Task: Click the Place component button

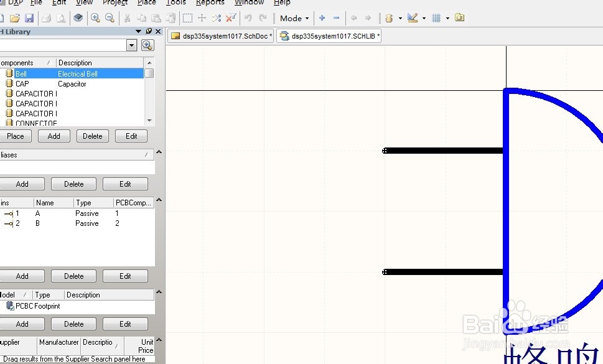Action: click(x=16, y=136)
